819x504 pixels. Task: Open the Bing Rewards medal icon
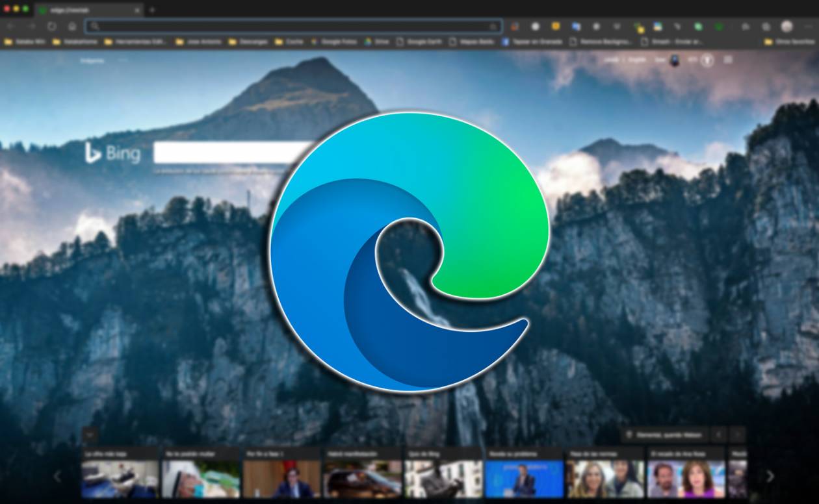point(707,60)
